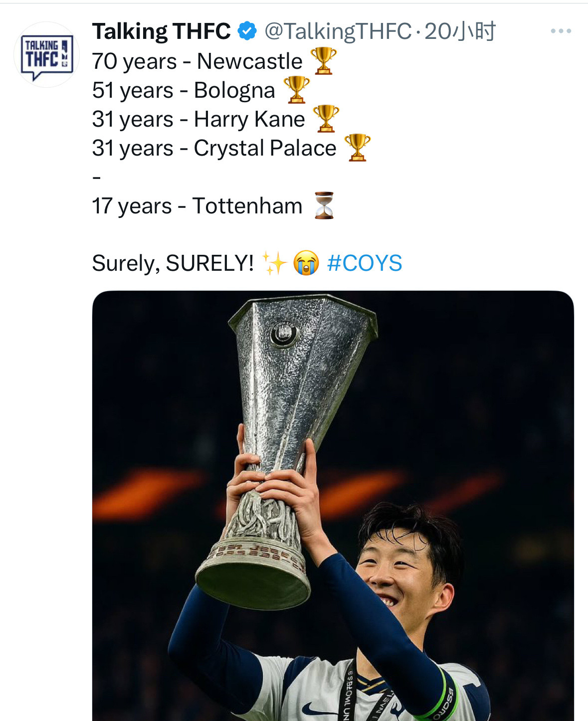Screen dimensions: 588x721
Task: Click the '17 years - Tottenham' text line
Action: [x=197, y=206]
